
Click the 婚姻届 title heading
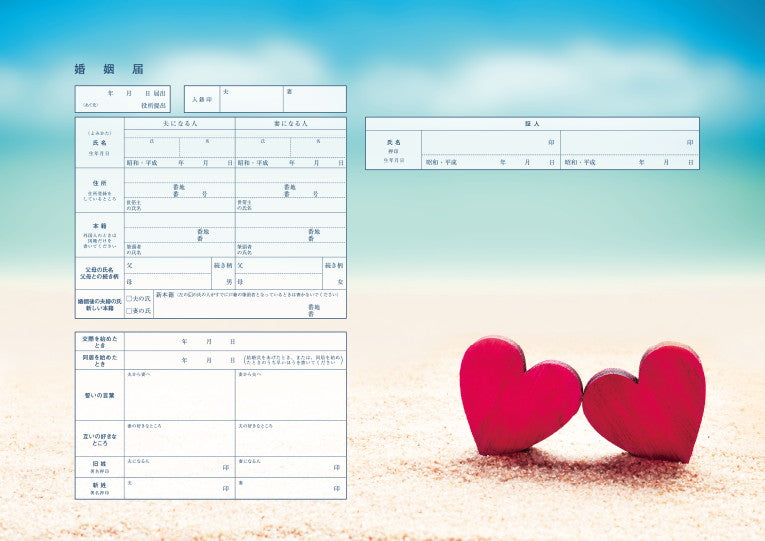tap(108, 69)
